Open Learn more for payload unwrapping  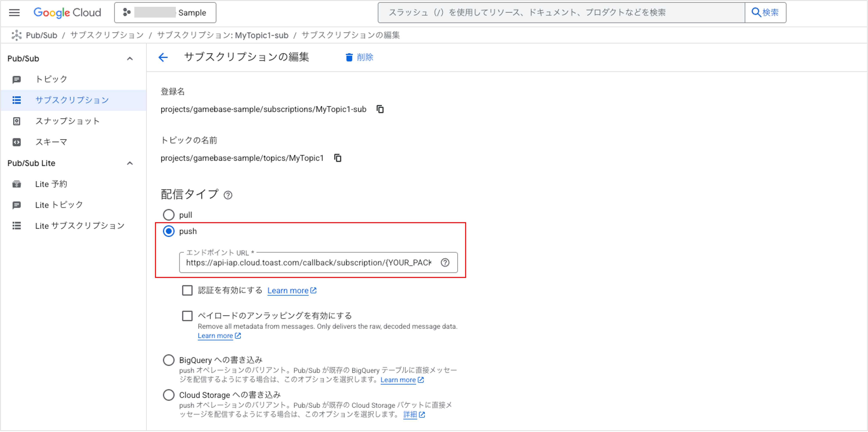click(x=219, y=336)
